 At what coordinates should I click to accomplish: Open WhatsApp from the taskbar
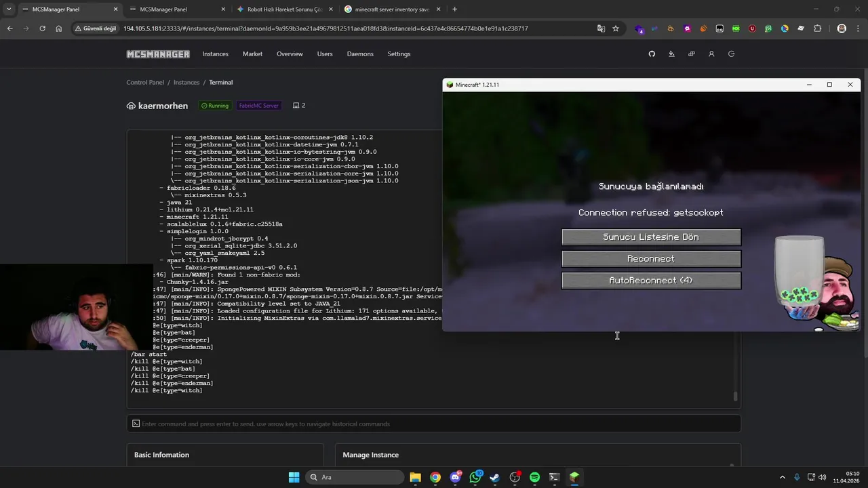pos(475,477)
